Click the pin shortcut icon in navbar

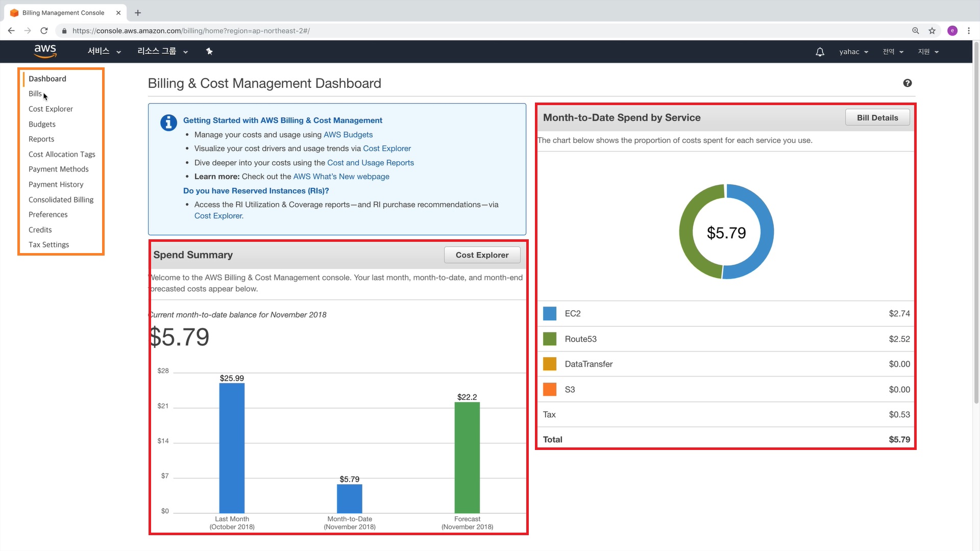pos(209,52)
